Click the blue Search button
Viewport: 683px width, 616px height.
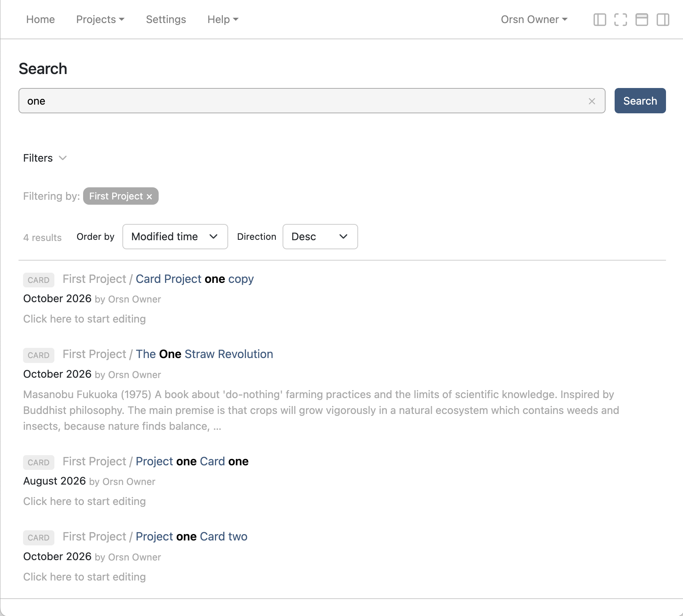(x=640, y=101)
